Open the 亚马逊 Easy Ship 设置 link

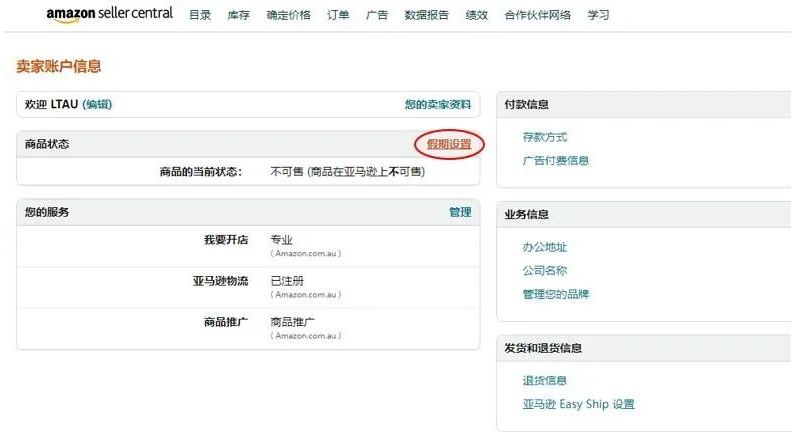point(578,404)
